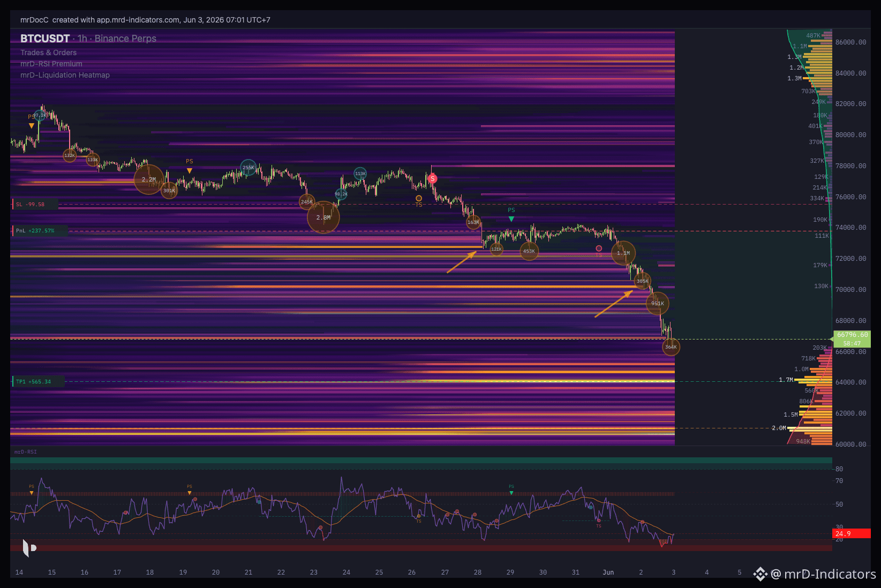
Task: Click the 80 level on RSI axis
Action: pos(839,469)
